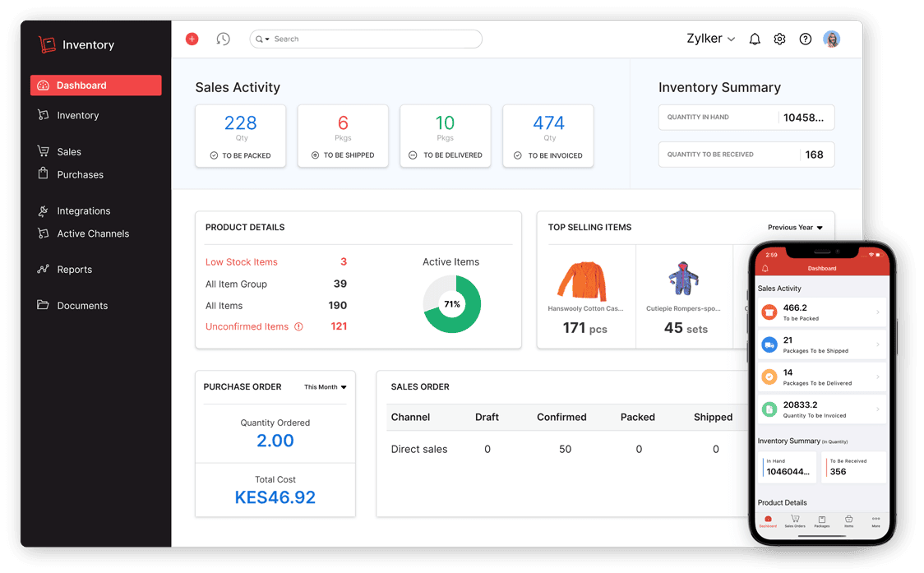Open the Low Stock Items link
Image resolution: width=924 pixels, height=573 pixels.
pyautogui.click(x=241, y=261)
